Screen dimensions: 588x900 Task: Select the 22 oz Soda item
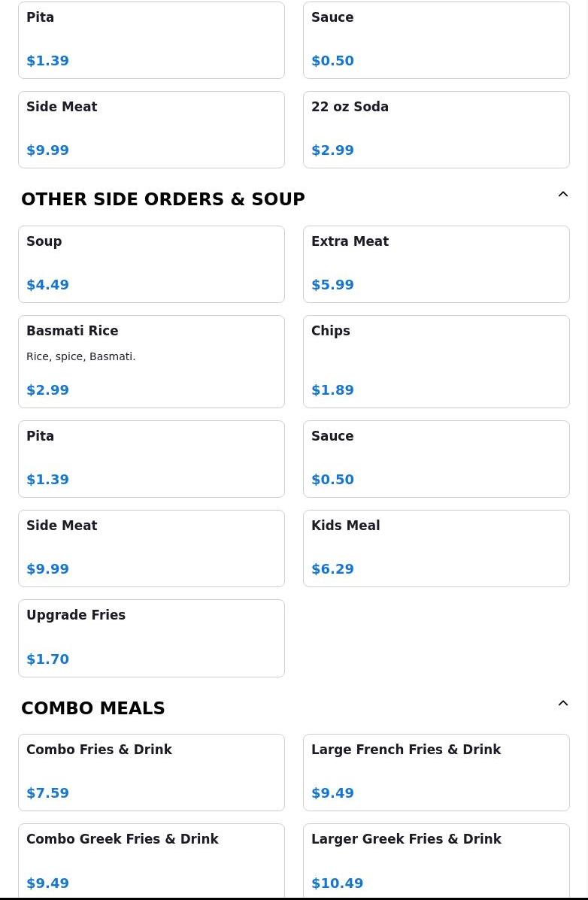(436, 130)
